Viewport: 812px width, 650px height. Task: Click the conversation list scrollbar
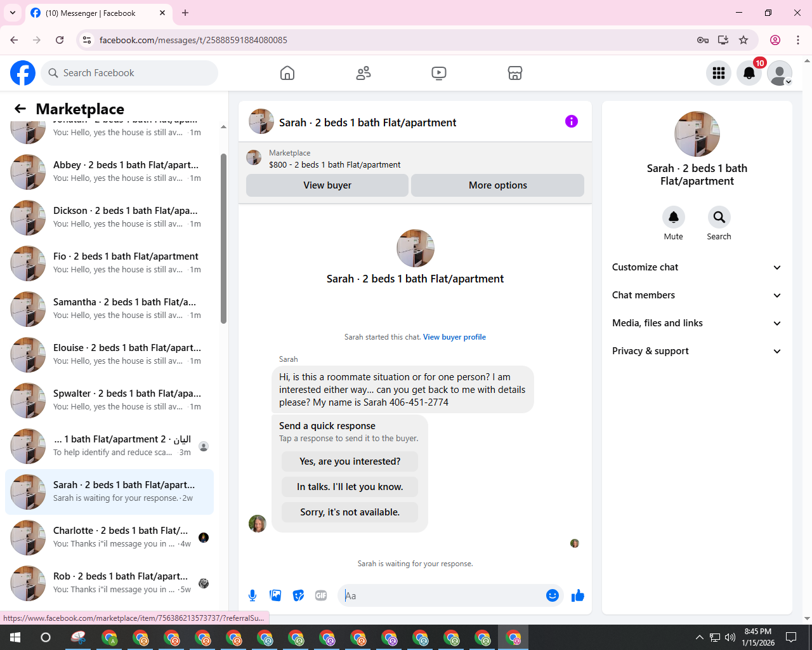coord(223,238)
